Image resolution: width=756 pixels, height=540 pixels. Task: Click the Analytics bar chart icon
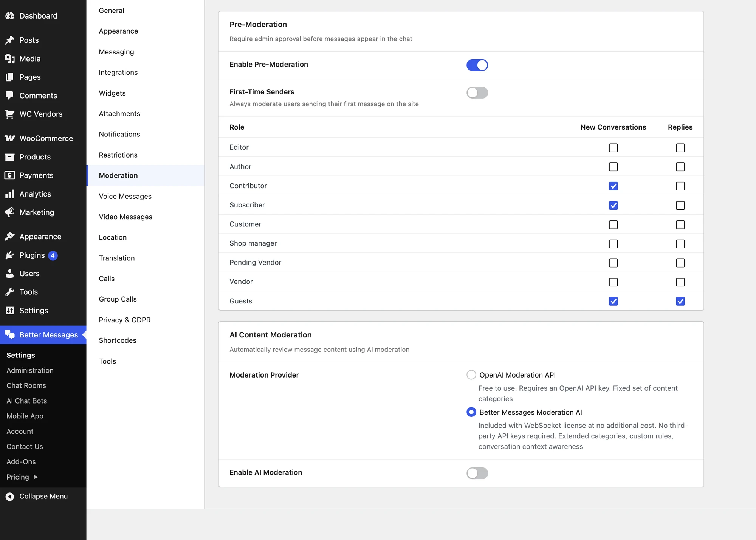10,194
